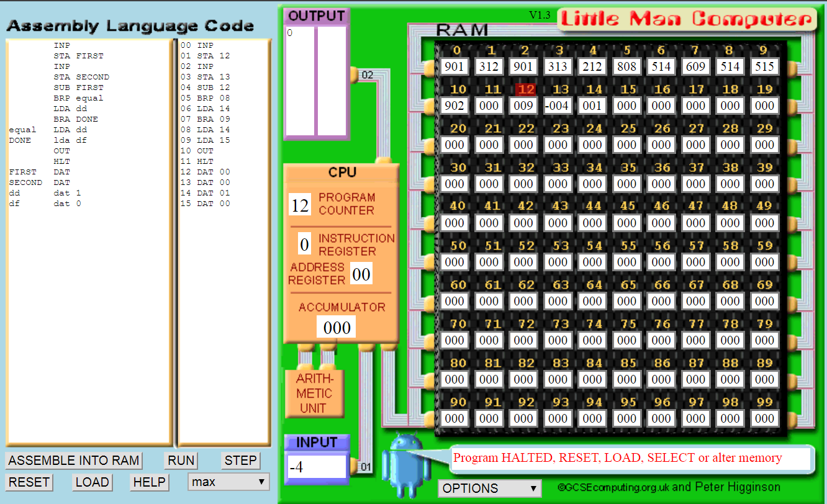827x504 pixels.
Task: Select RAM cell 62
Action: tap(523, 301)
